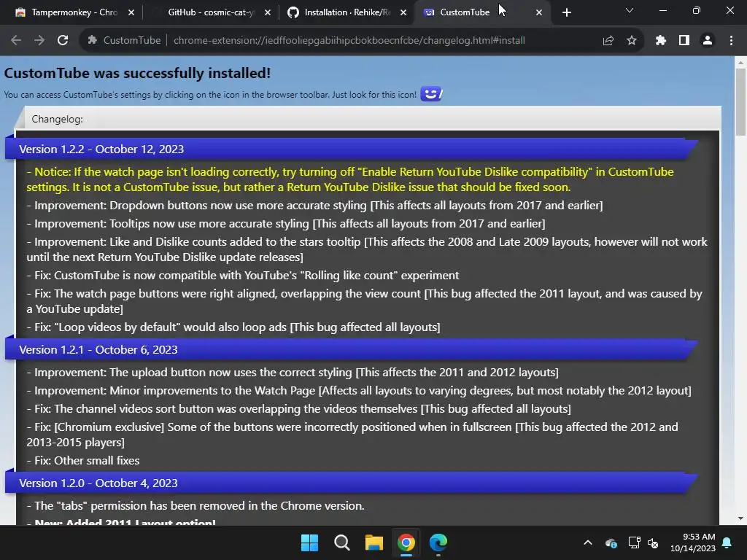Go back to previous page
The height and width of the screenshot is (560, 747).
(16, 41)
